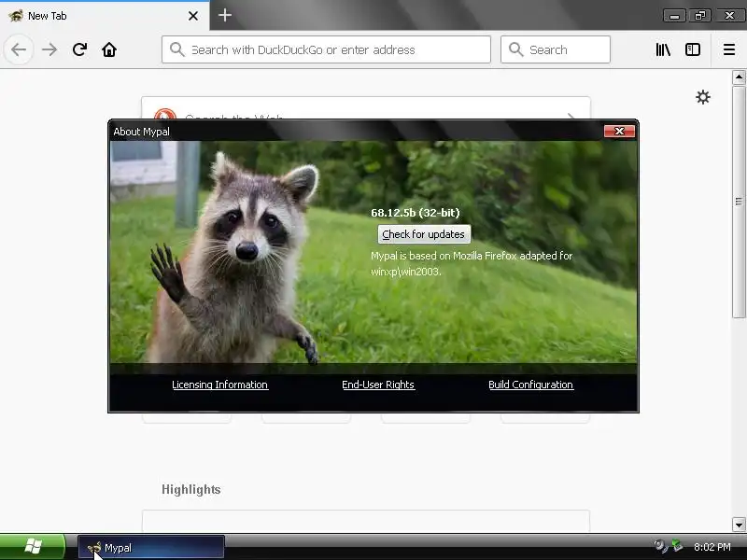Focus the toolbar Search box
Screen dimensions: 747x560
click(556, 49)
